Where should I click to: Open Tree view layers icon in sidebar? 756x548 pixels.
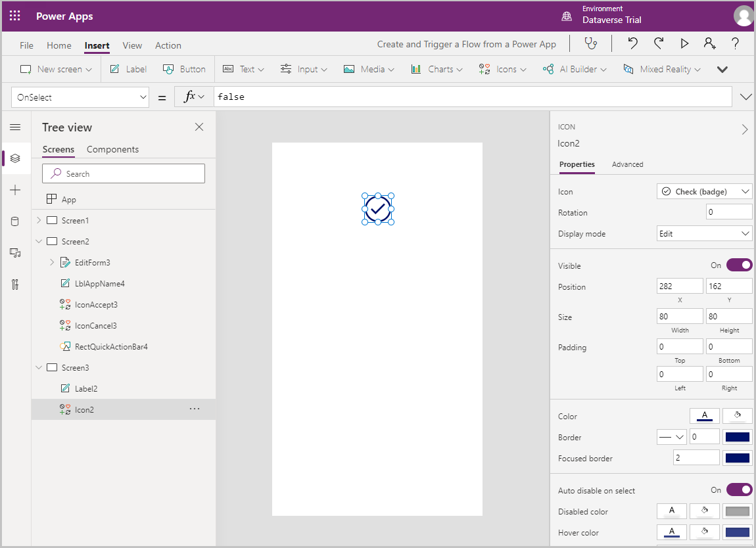pyautogui.click(x=15, y=158)
